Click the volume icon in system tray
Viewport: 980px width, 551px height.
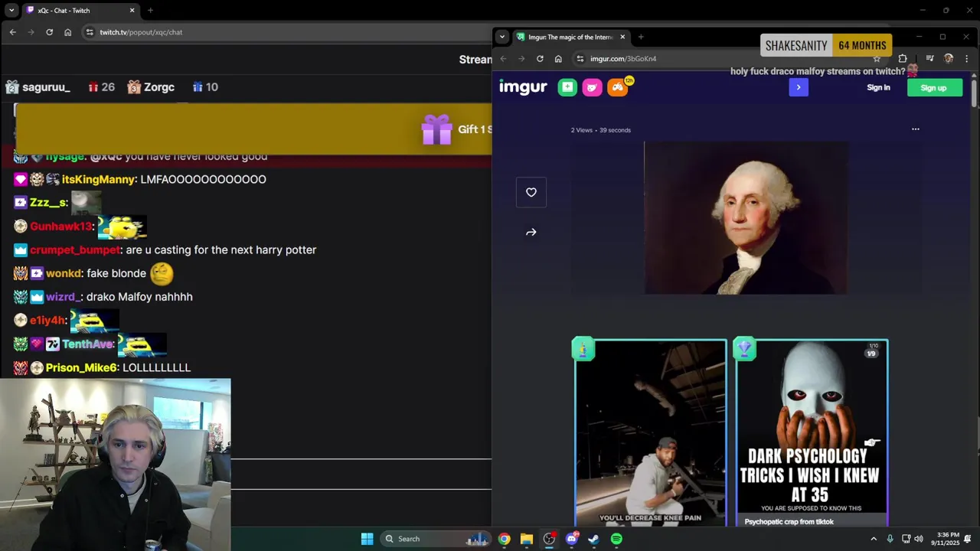[919, 539]
